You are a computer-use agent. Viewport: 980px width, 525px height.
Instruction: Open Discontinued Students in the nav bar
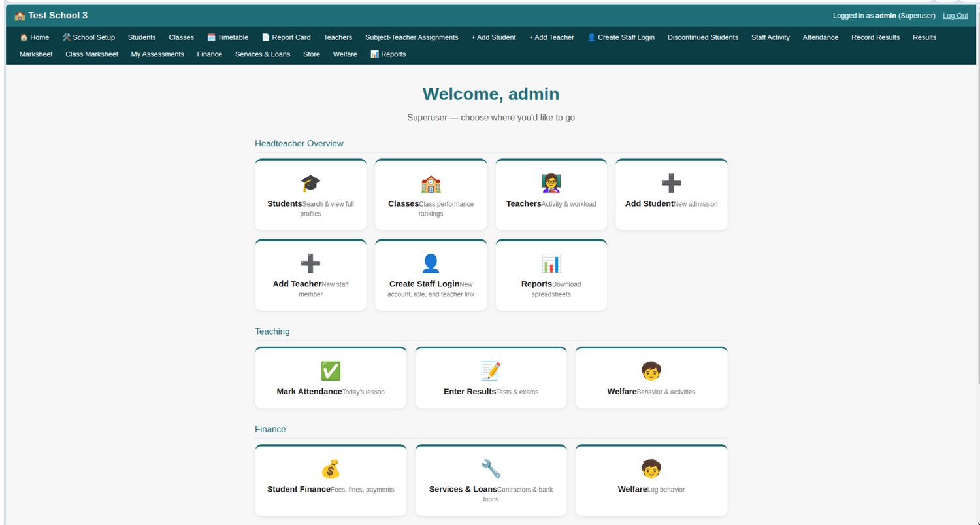[x=703, y=37]
